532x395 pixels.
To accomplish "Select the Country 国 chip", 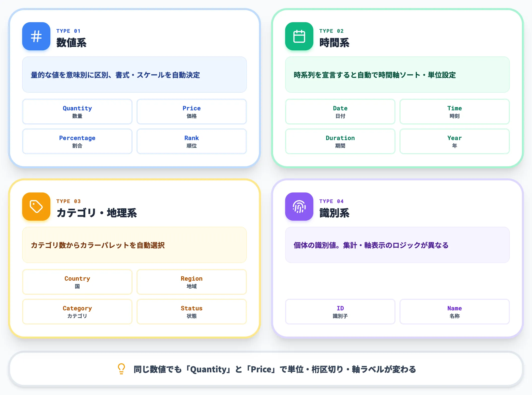I will [77, 282].
